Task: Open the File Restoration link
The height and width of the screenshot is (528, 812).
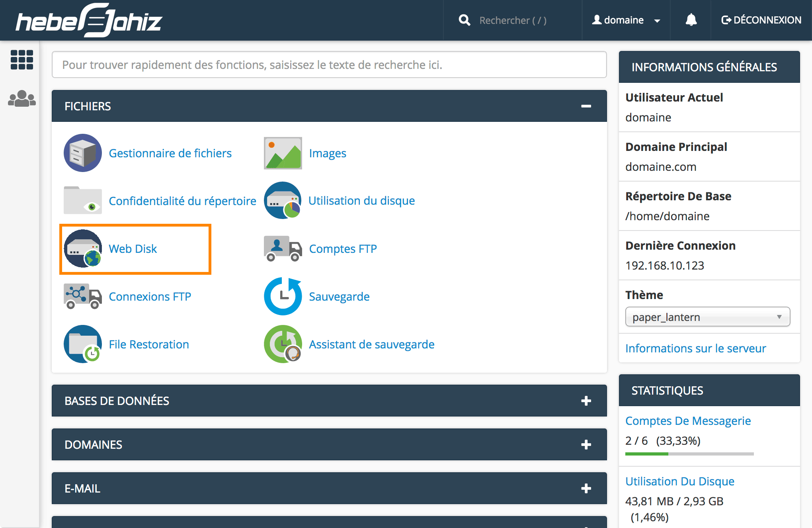Action: pos(149,344)
